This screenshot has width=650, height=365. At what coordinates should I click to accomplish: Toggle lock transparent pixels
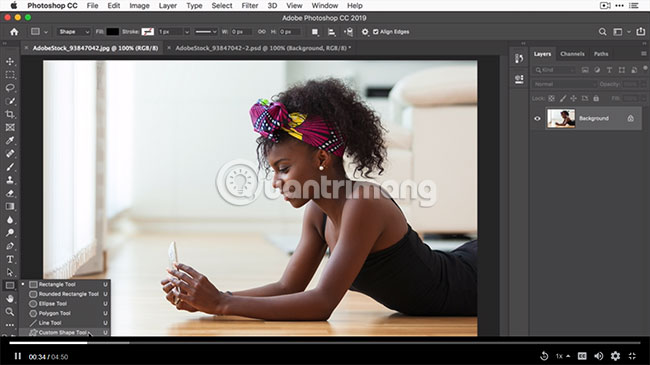pyautogui.click(x=551, y=99)
